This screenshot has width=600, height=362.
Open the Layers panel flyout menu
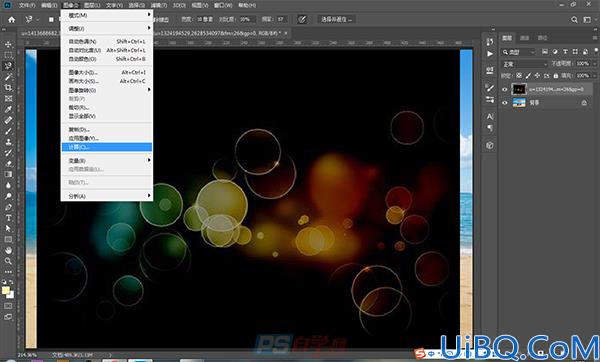click(595, 38)
